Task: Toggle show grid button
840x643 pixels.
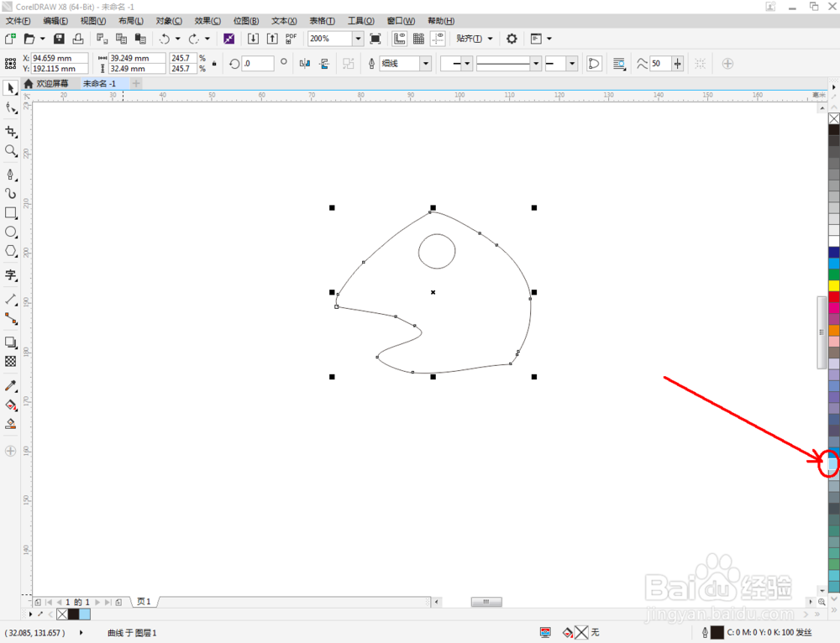Action: 419,39
